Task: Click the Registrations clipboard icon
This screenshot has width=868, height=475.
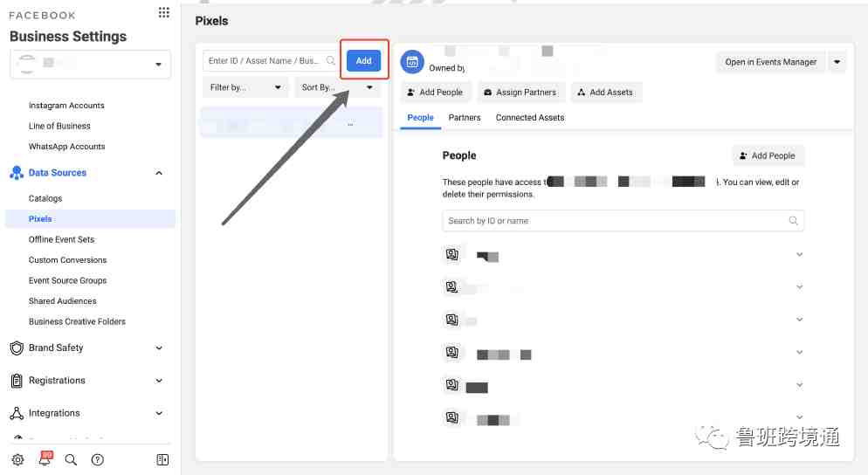Action: tap(17, 381)
